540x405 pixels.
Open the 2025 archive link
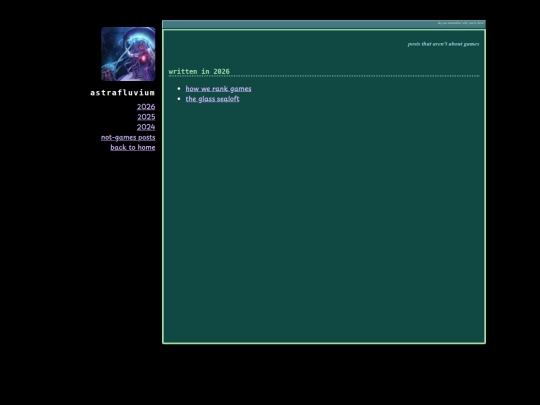pos(146,117)
